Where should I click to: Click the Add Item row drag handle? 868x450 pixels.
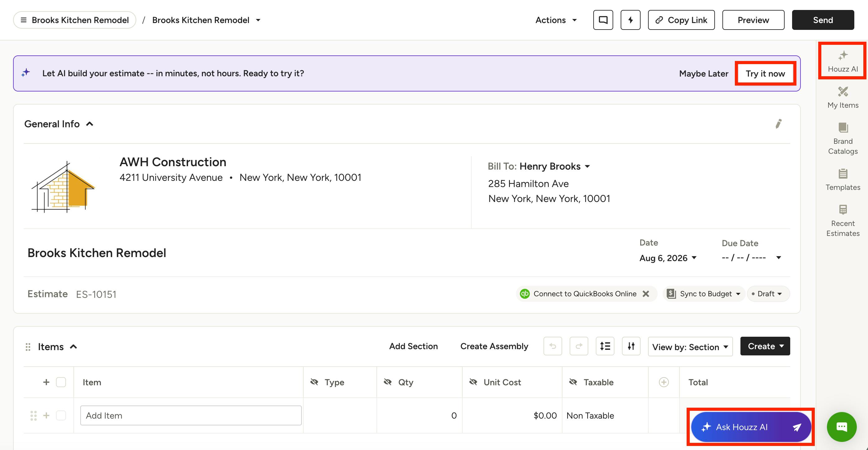pos(33,416)
